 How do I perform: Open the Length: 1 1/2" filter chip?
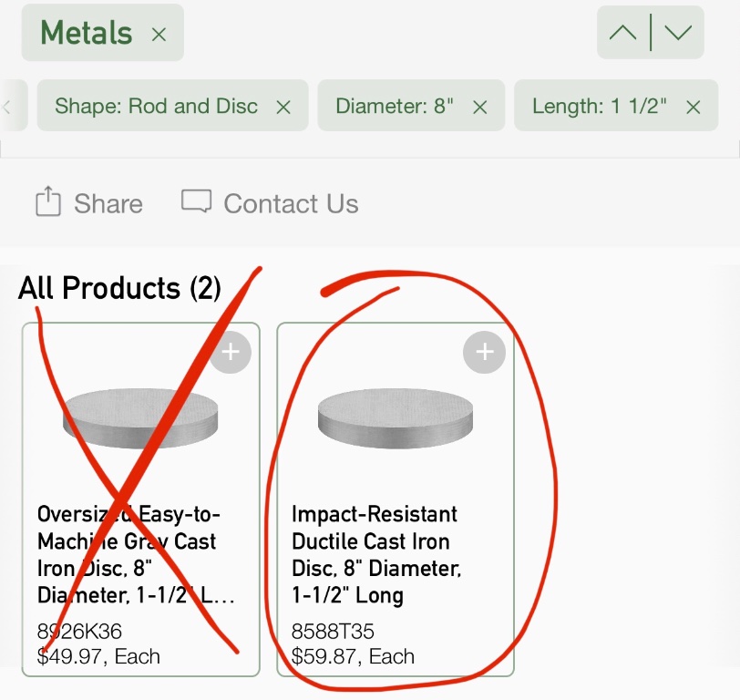point(599,106)
